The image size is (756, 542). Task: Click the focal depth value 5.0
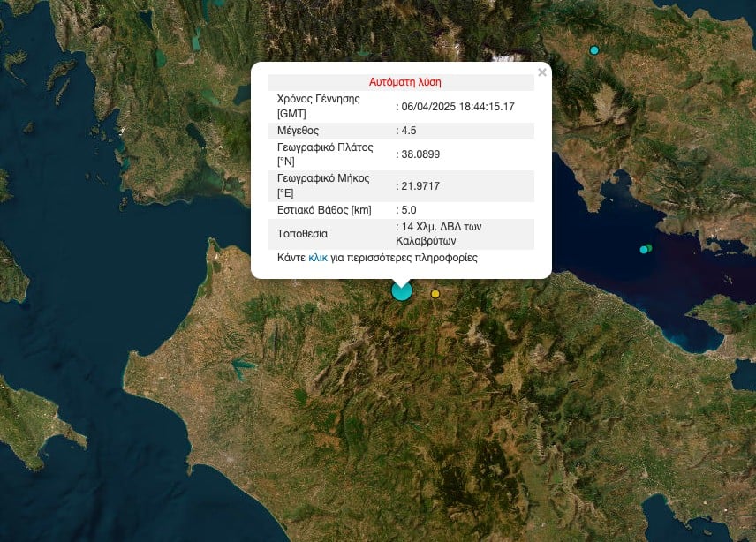pos(409,210)
